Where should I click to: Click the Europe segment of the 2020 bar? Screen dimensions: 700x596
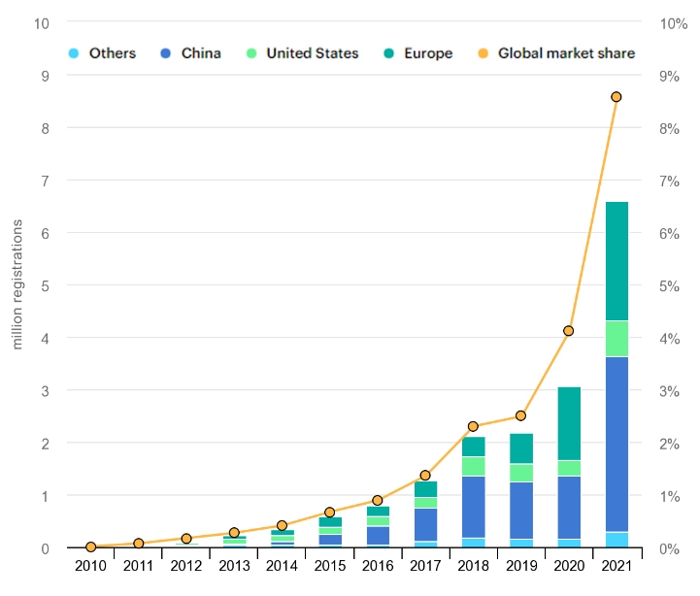pos(568,423)
